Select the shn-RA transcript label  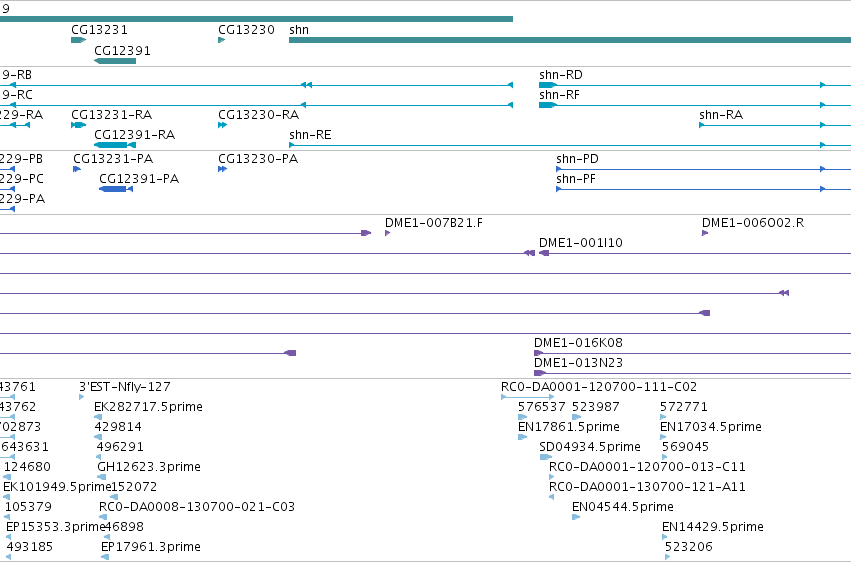(721, 115)
